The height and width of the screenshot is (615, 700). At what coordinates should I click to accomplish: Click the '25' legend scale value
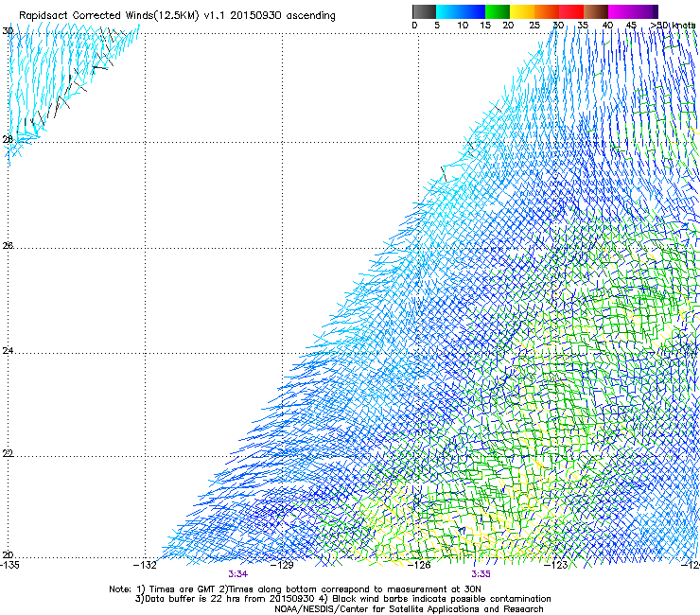(534, 26)
